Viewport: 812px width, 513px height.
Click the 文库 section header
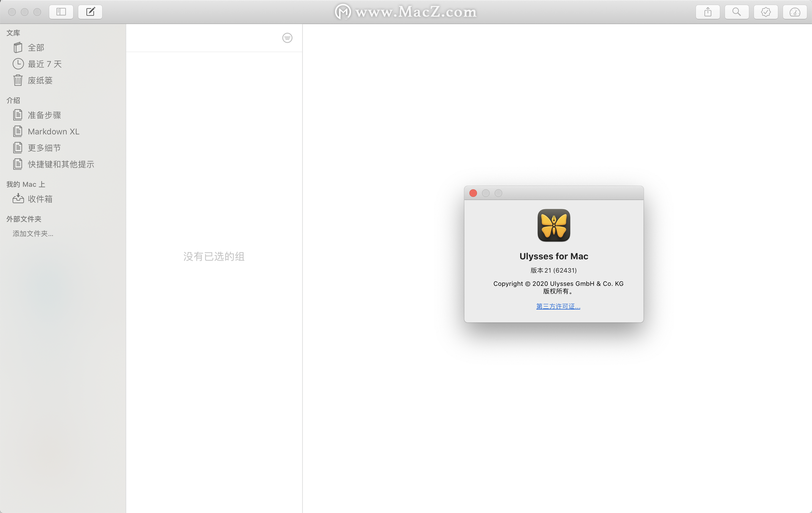click(x=13, y=33)
